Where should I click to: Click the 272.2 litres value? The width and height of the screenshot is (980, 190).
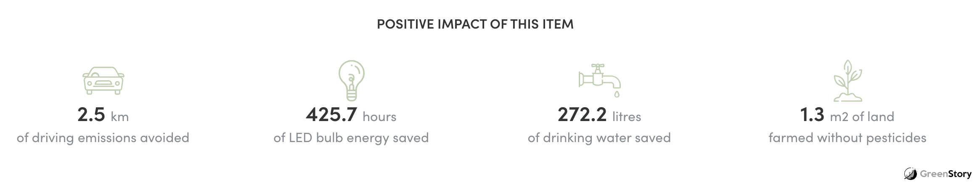tap(599, 115)
